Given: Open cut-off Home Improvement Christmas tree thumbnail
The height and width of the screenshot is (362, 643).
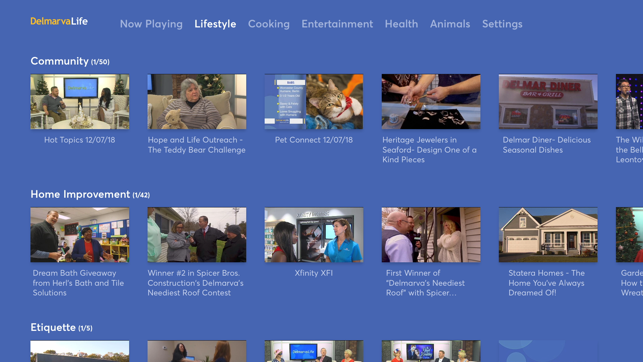Looking at the screenshot, I should [629, 235].
